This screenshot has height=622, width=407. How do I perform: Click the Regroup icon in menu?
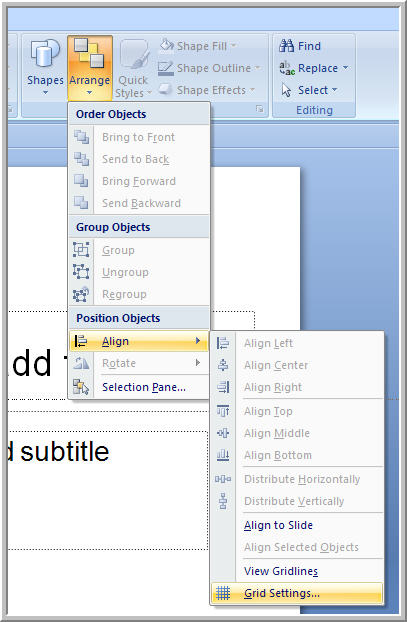click(81, 294)
